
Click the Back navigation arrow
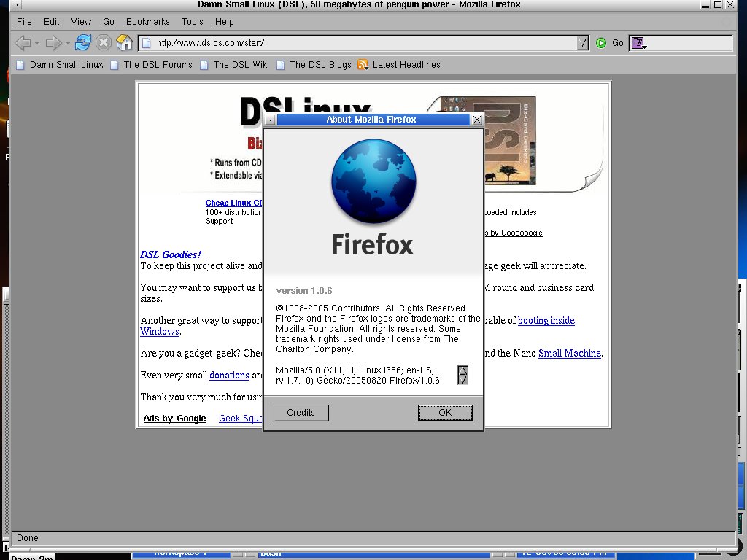[x=22, y=43]
